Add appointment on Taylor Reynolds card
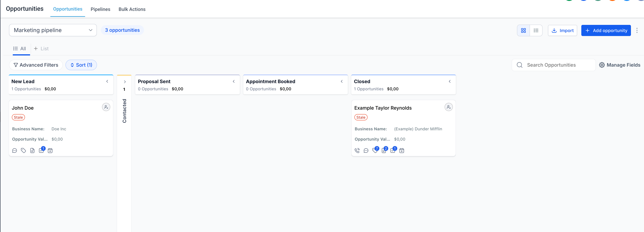 [401, 151]
